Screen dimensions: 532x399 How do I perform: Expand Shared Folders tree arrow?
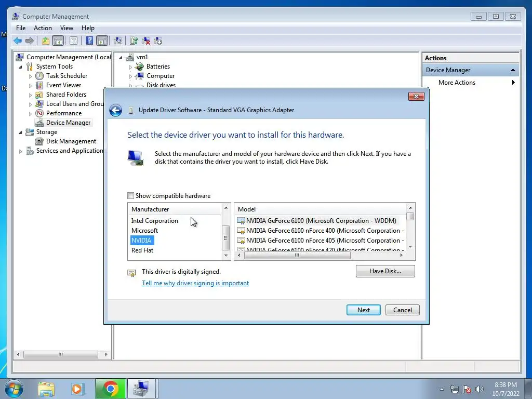tap(30, 95)
